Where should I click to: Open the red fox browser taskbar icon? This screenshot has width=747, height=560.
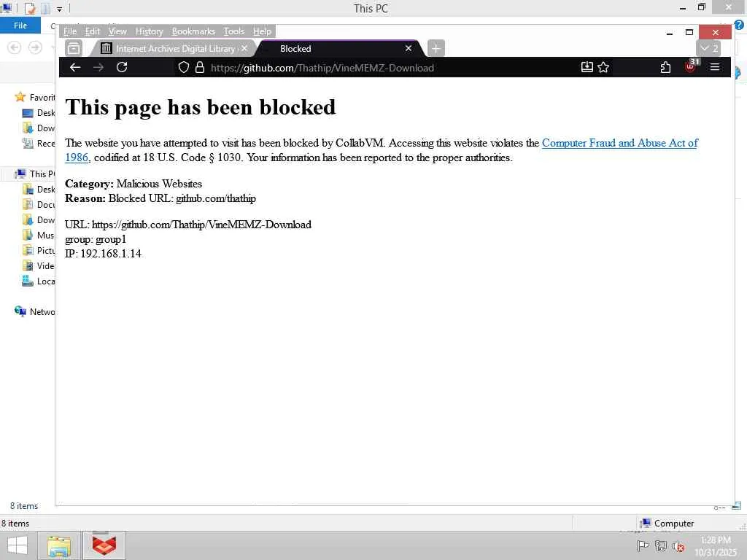pos(104,545)
